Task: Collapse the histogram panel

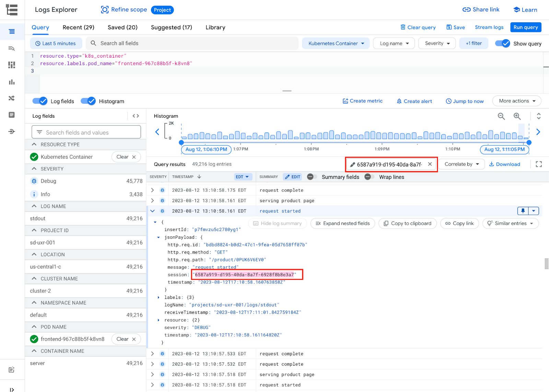Action: pyautogui.click(x=539, y=116)
